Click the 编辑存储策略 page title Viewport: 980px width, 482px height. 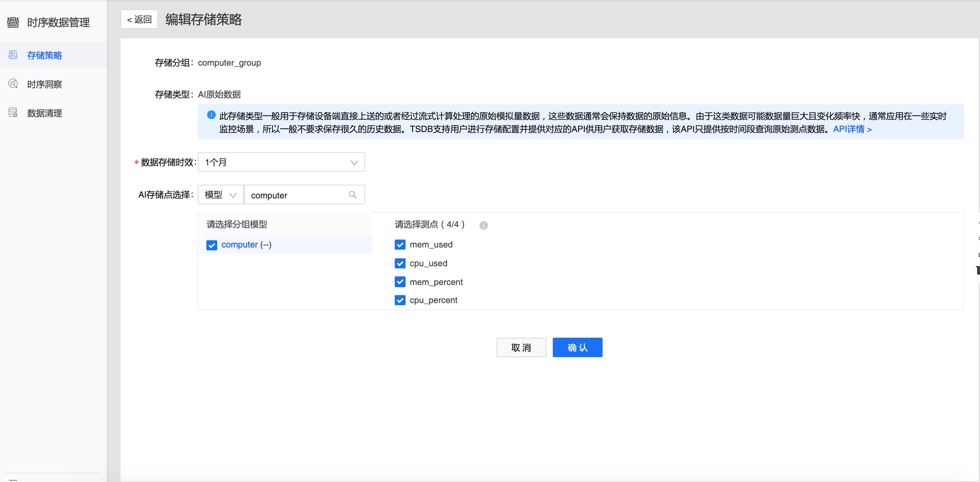point(204,19)
